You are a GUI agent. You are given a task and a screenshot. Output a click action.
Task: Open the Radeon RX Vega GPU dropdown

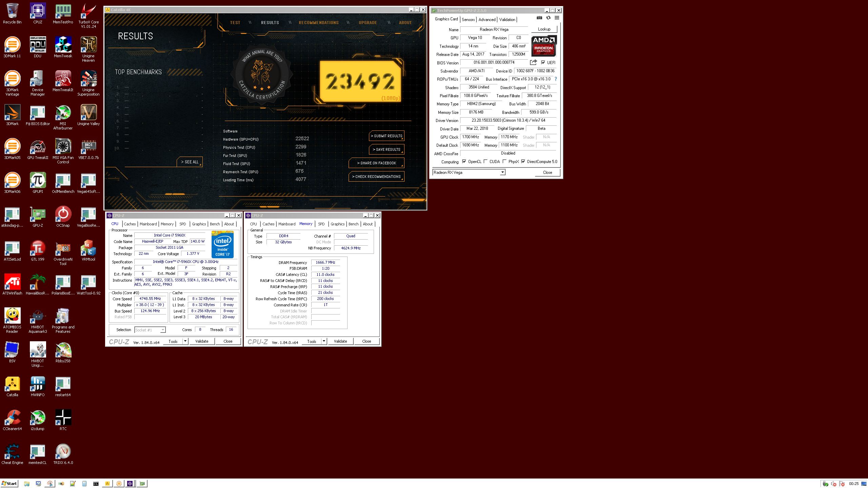click(x=502, y=172)
